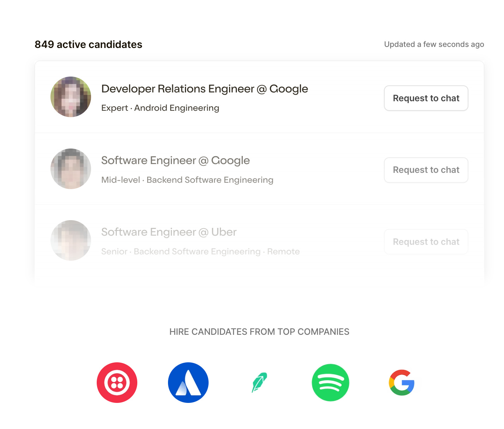Image resolution: width=504 pixels, height=429 pixels.
Task: Click the HIRE CANDIDATES FROM TOP COMPANIES heading
Action: [x=259, y=332]
